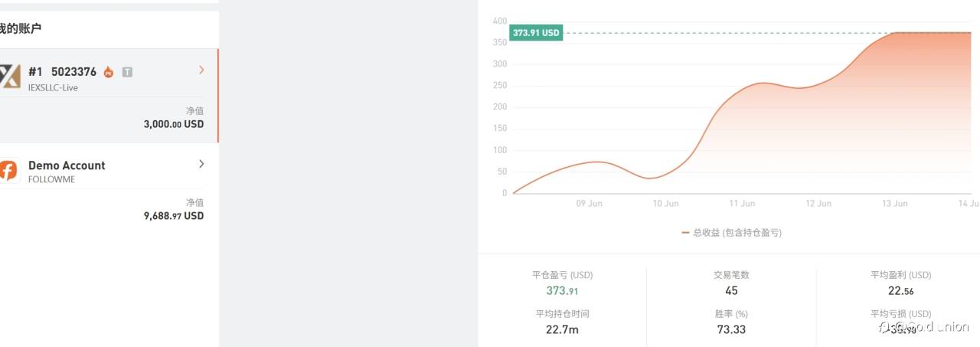Click the 平仓盈亏 (USD) label
The width and height of the screenshot is (980, 347).
tap(562, 275)
